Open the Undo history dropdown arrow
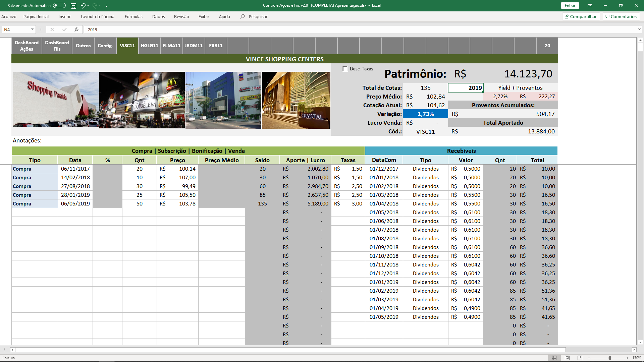This screenshot has height=362, width=644. [x=88, y=6]
